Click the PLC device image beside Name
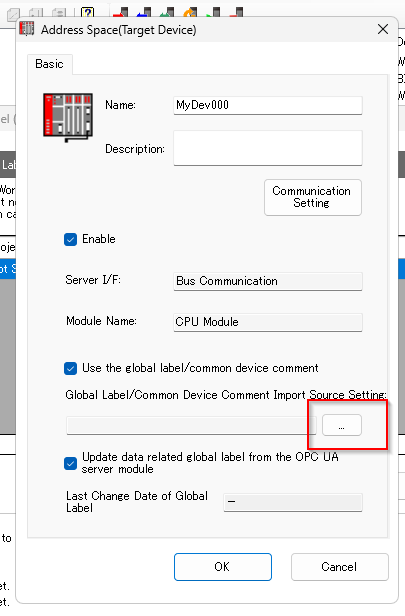Image resolution: width=405 pixels, height=616 pixels. [x=68, y=117]
